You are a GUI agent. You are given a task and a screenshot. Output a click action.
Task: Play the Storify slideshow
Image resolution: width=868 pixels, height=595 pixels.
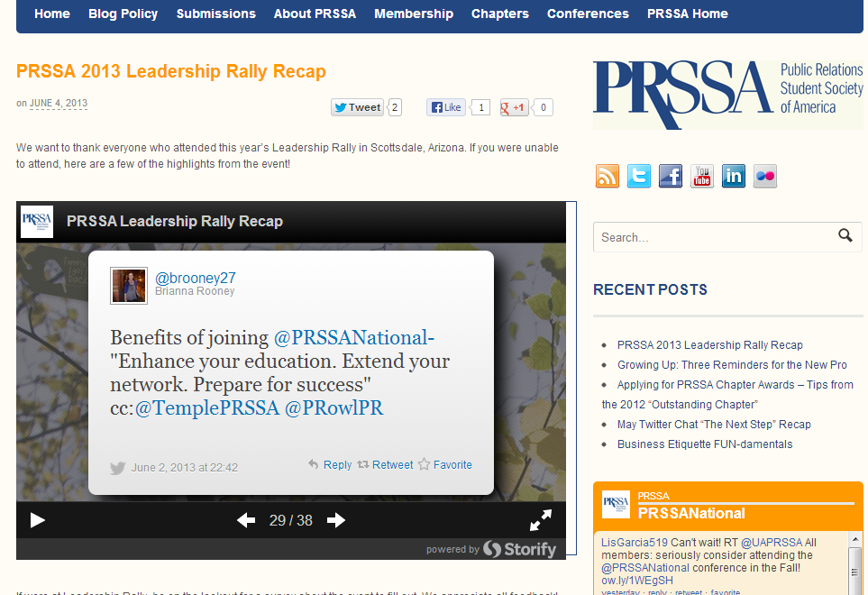(x=37, y=520)
